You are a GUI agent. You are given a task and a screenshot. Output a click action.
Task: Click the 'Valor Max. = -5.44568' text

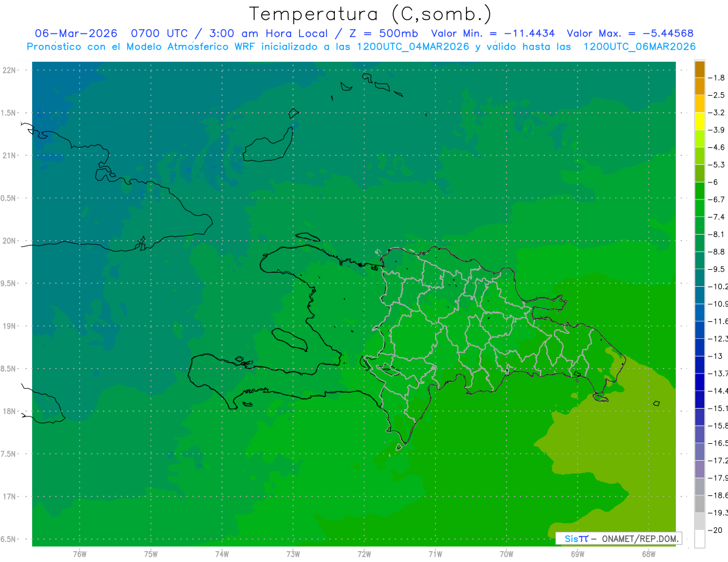point(630,33)
